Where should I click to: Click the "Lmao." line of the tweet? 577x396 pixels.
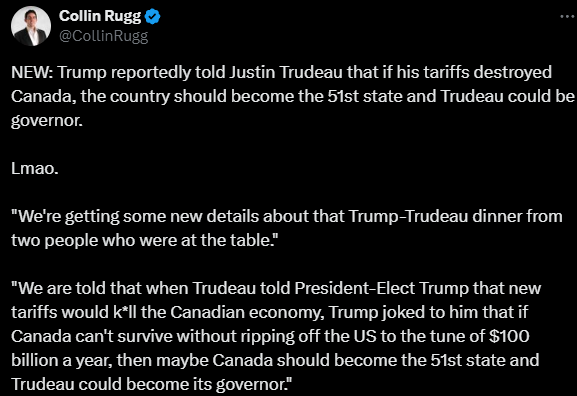(35, 169)
